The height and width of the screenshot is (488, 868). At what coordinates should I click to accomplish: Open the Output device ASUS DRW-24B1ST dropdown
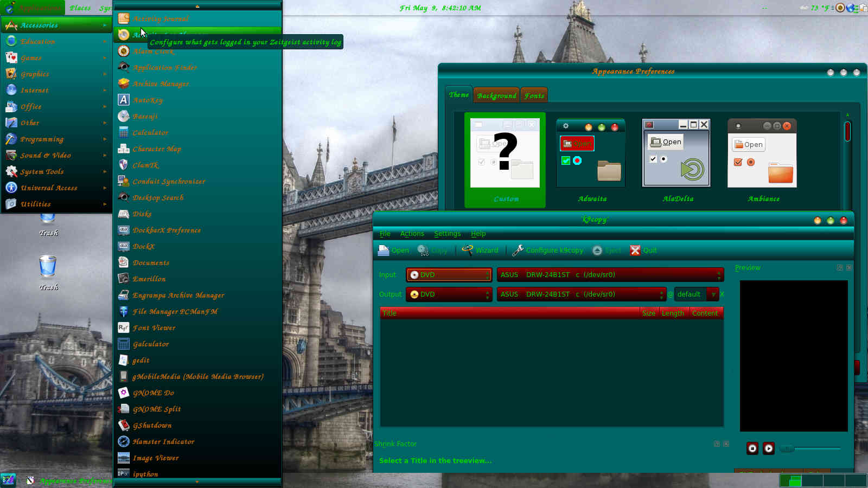582,294
